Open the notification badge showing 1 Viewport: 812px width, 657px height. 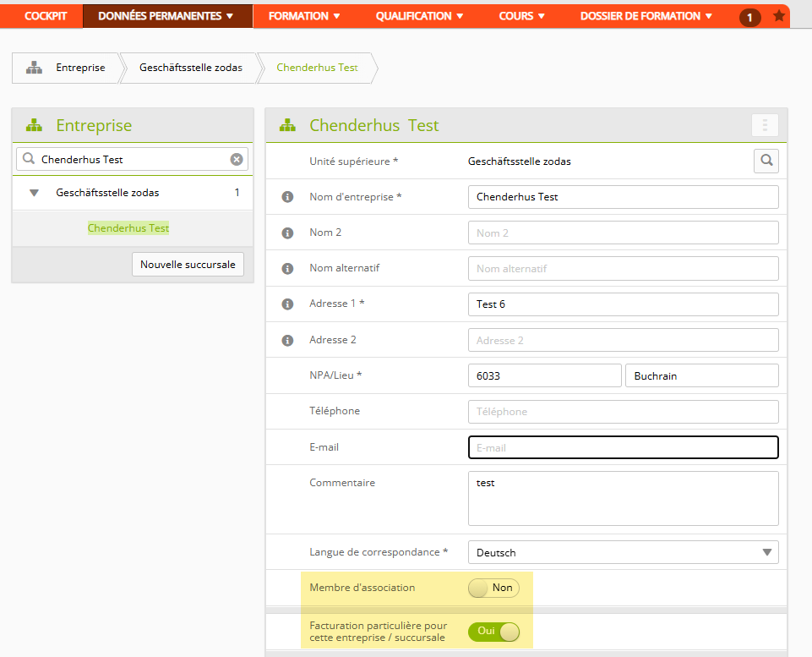coord(749,17)
